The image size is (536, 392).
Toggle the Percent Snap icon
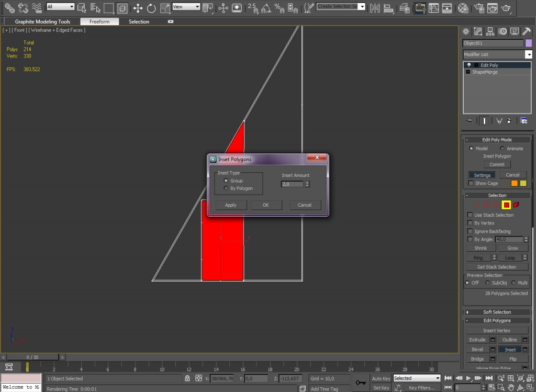tap(280, 7)
